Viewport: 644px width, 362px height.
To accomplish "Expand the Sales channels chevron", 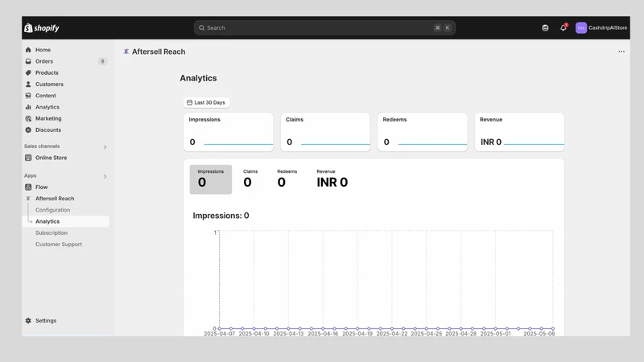I will [x=105, y=147].
